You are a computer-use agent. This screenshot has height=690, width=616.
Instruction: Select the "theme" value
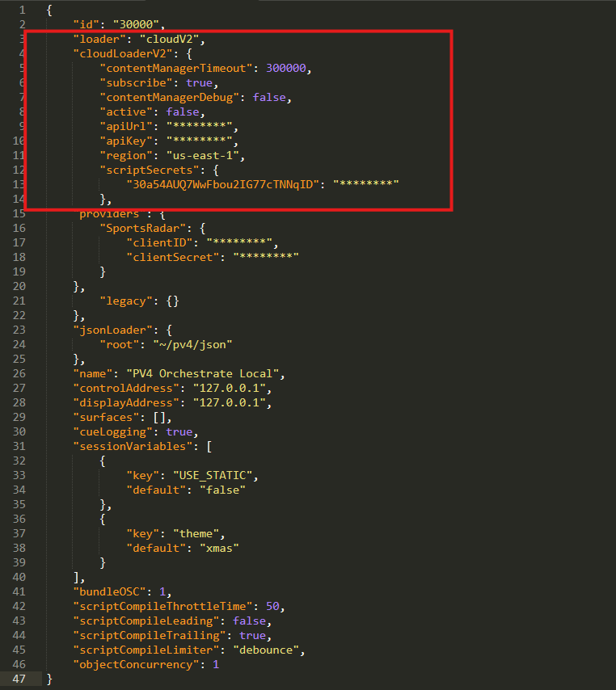point(196,533)
